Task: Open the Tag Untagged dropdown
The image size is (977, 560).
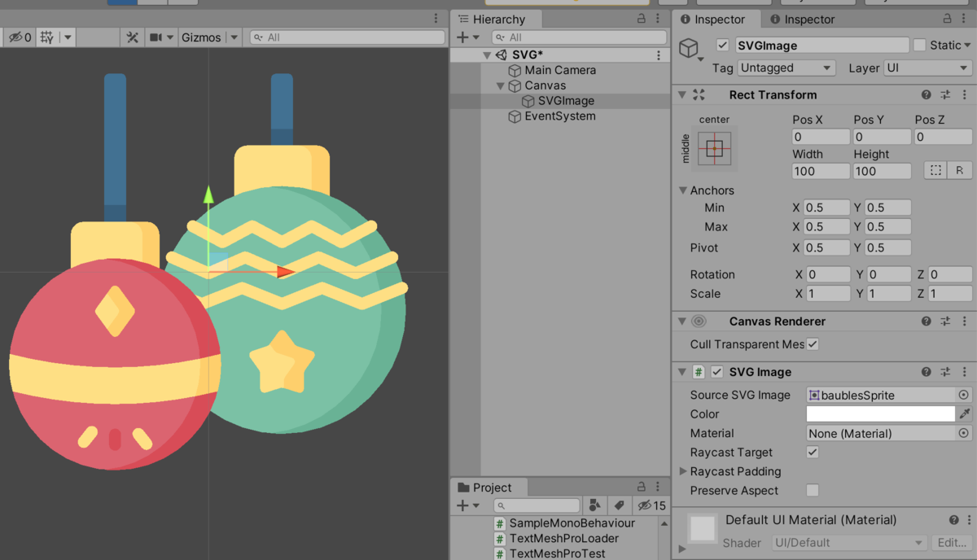Action: (x=786, y=68)
